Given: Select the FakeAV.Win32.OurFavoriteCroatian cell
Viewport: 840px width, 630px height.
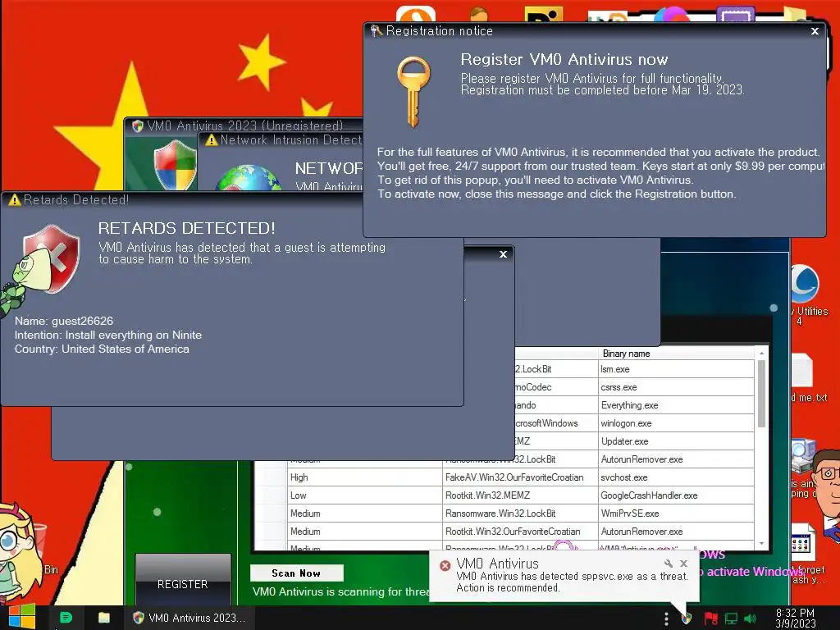Looking at the screenshot, I should coord(520,477).
